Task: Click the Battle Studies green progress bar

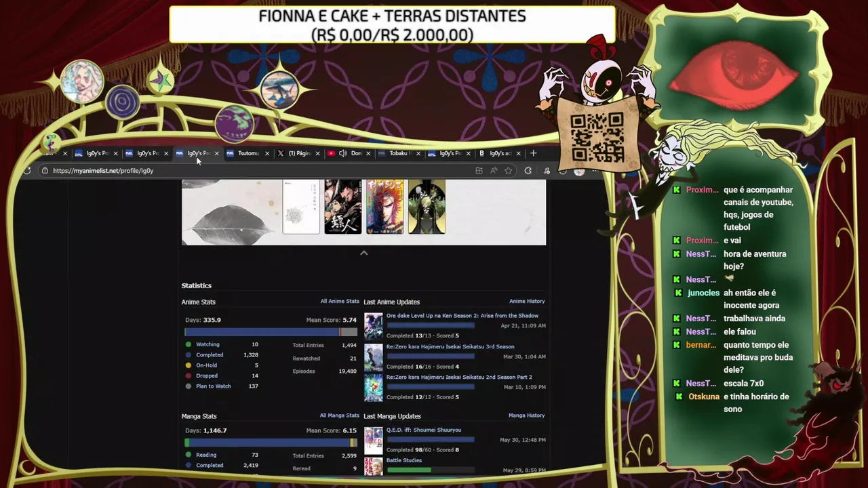Action: coord(409,470)
